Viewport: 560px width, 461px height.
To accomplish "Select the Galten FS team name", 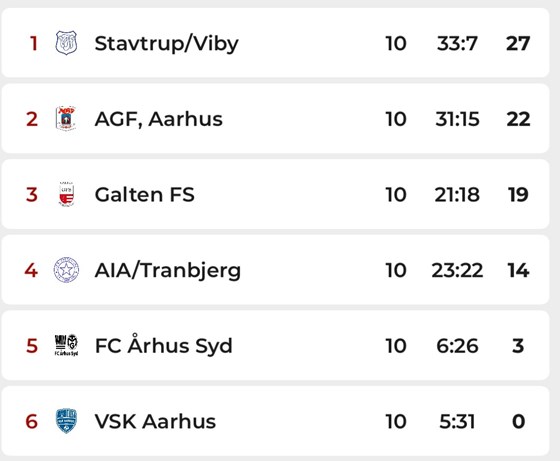I will 145,195.
